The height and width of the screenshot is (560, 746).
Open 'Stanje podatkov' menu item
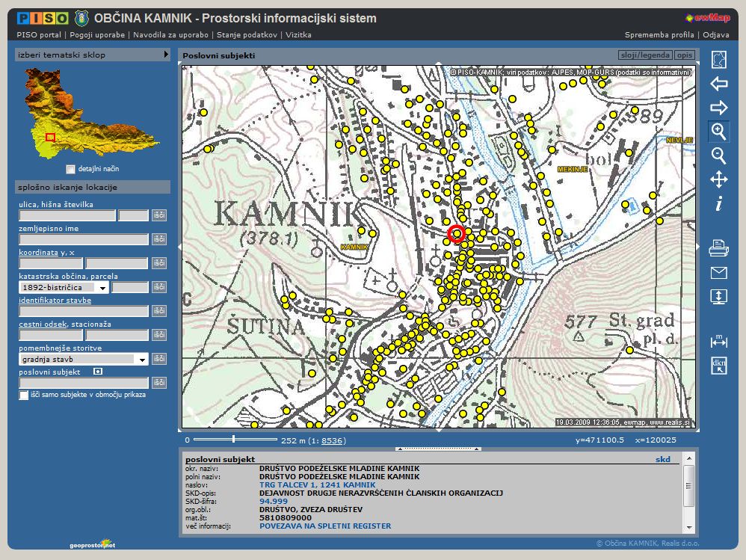(247, 34)
